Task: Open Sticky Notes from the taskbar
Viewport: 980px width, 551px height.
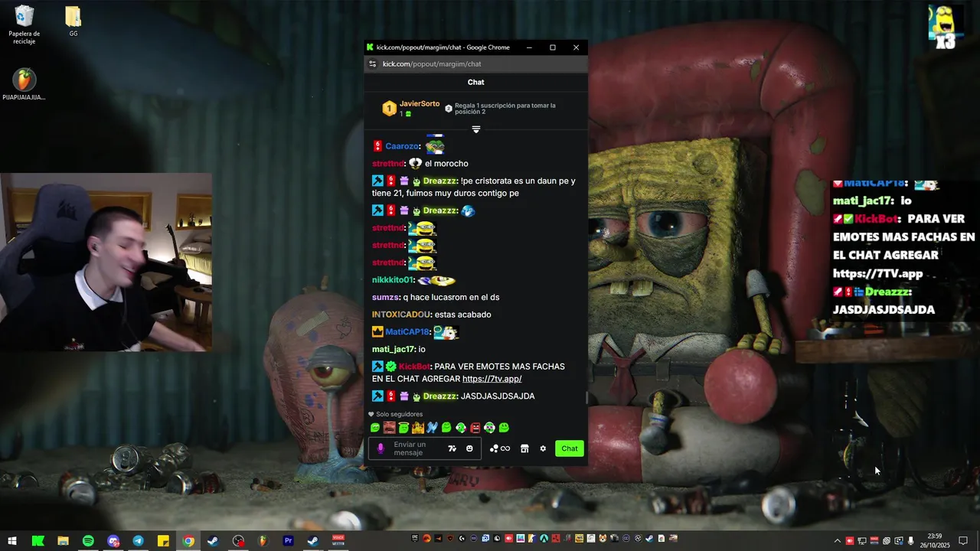Action: pyautogui.click(x=163, y=541)
